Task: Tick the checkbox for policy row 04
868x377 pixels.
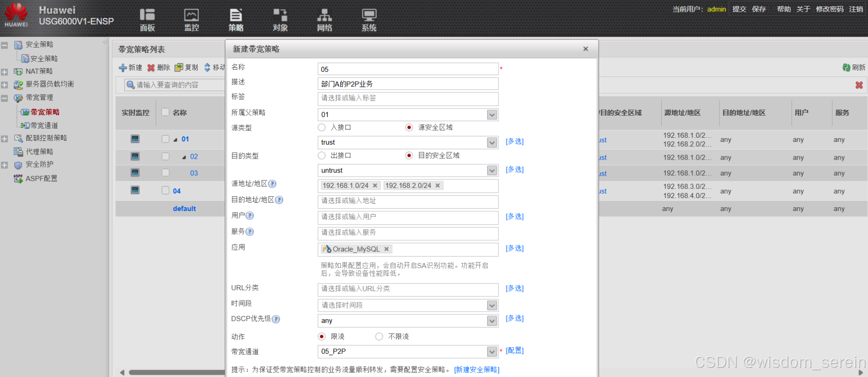Action: 166,190
